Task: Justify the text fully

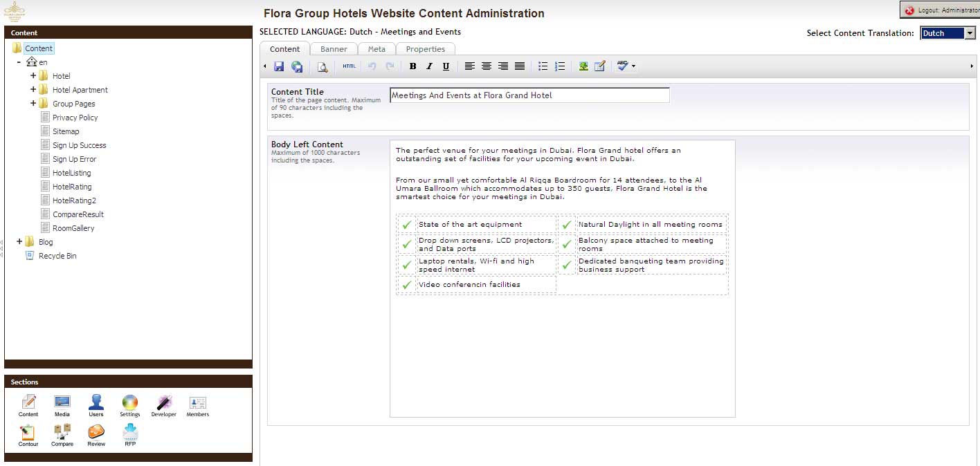Action: 520,66
